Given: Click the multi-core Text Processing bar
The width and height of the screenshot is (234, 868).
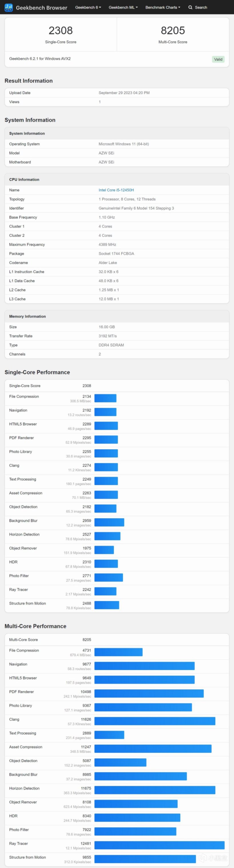Looking at the screenshot, I should (109, 735).
